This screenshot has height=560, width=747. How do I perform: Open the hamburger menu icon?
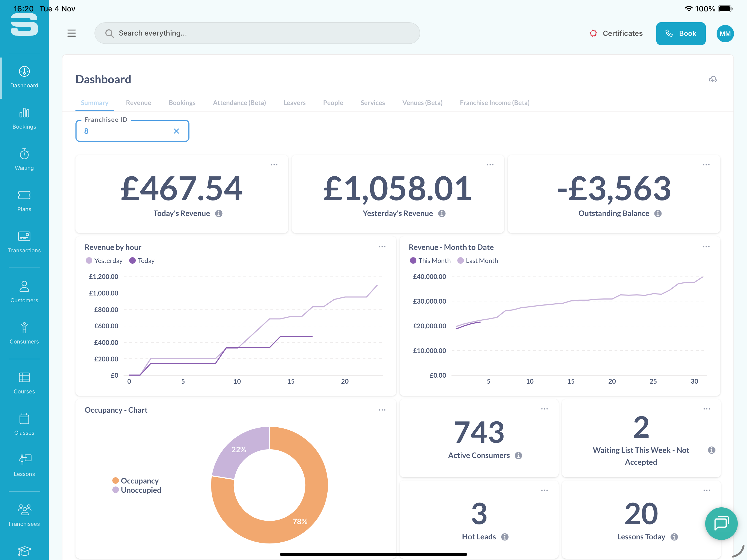(x=71, y=33)
